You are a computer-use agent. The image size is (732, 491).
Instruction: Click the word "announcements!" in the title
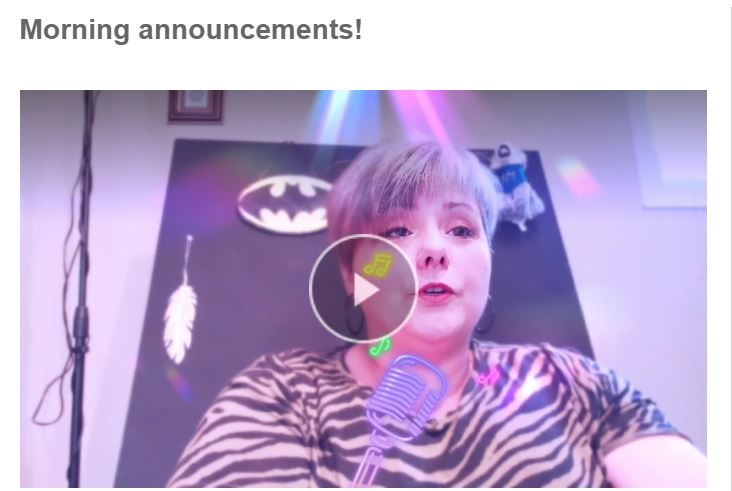250,30
